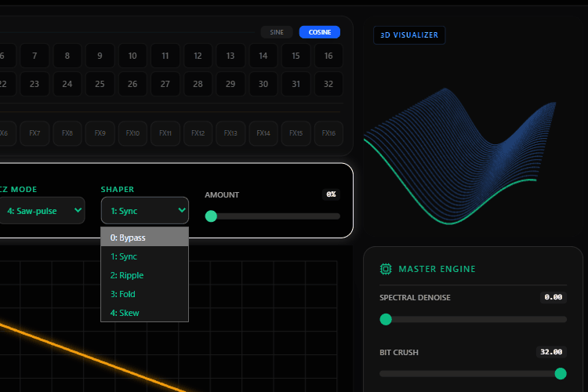Open the CZ Mode Saw-pulse dropdown
Viewport: 588px width, 392px height.
pos(42,211)
